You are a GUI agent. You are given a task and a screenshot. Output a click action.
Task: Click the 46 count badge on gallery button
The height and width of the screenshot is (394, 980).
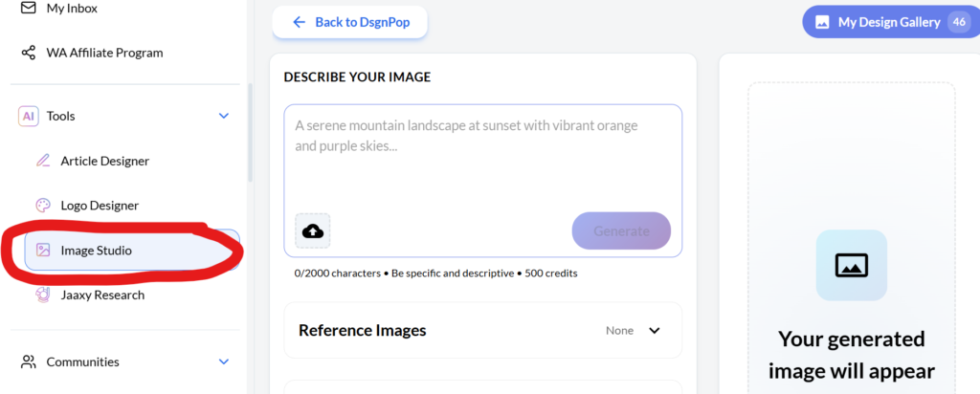point(958,22)
